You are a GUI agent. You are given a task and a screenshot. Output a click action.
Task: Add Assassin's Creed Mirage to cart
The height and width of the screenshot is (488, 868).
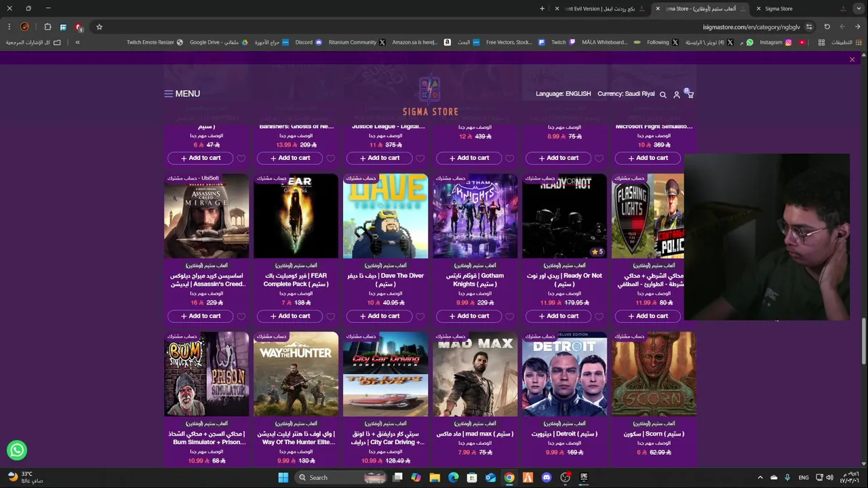[201, 316]
